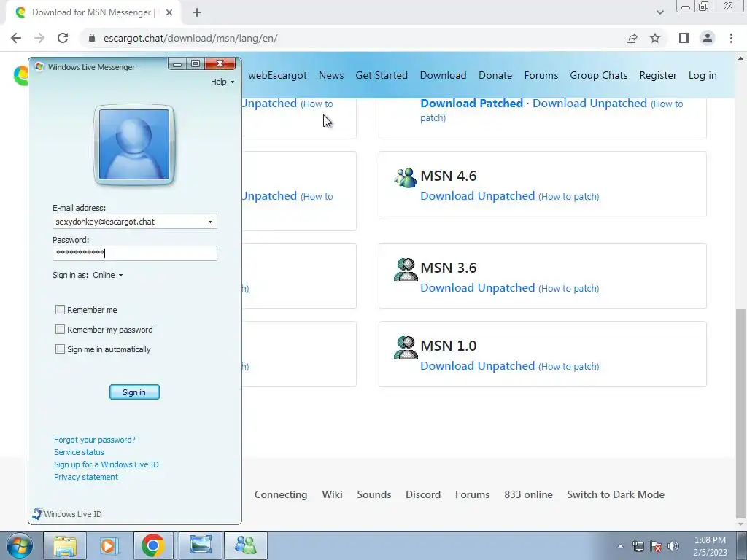Open a new browser tab

(197, 12)
